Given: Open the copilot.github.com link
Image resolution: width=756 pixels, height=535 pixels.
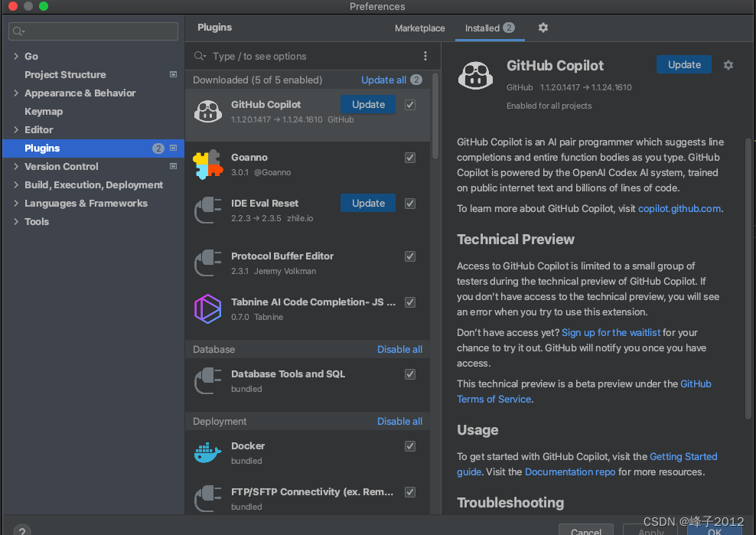Looking at the screenshot, I should (679, 208).
